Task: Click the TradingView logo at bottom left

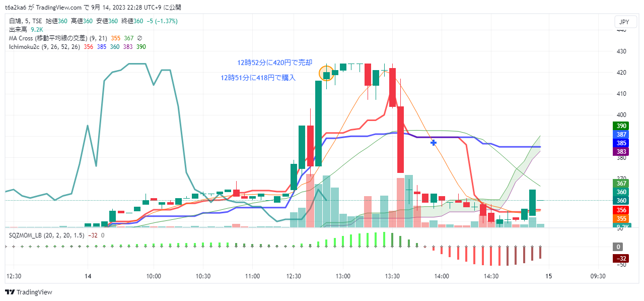Action: click(x=29, y=292)
